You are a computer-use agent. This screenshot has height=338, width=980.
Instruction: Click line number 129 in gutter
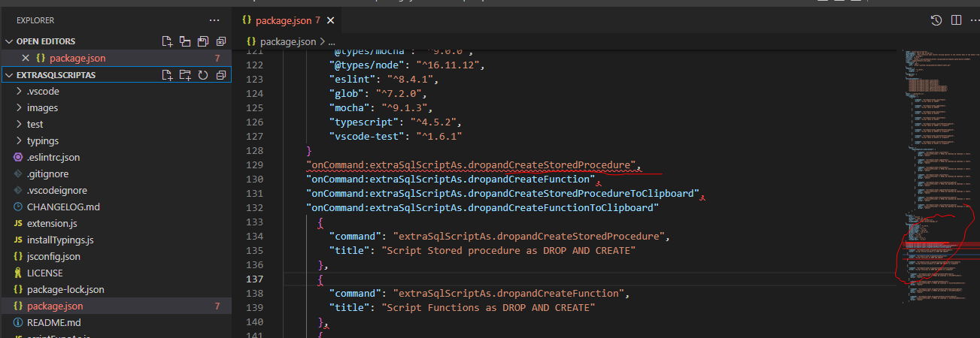(254, 164)
